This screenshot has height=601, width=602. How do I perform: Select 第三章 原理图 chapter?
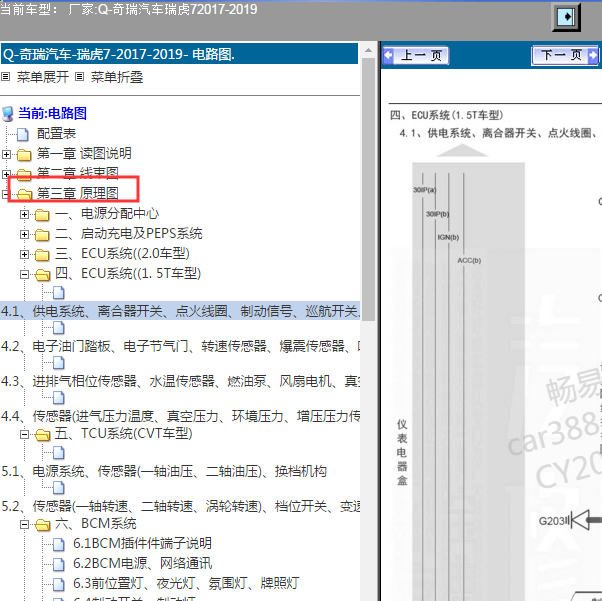pos(77,193)
